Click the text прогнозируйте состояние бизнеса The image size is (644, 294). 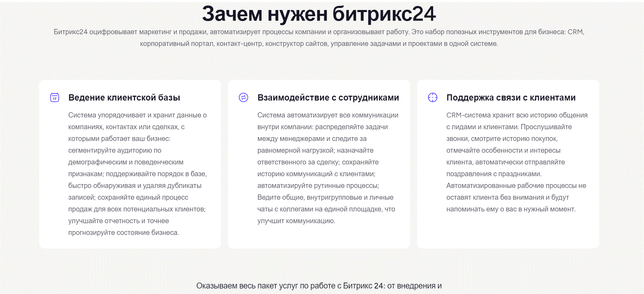123,233
